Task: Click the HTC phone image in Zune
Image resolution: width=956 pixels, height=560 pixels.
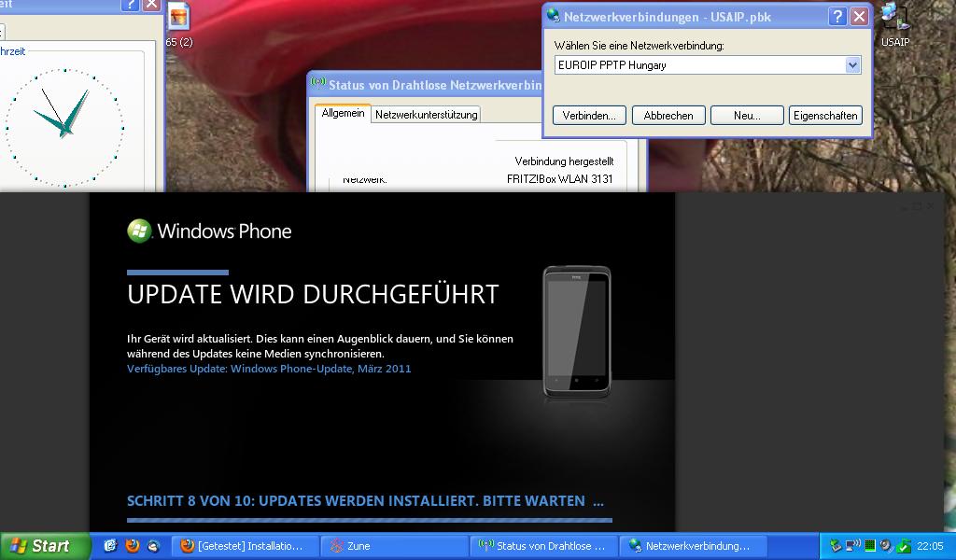Action: click(577, 332)
